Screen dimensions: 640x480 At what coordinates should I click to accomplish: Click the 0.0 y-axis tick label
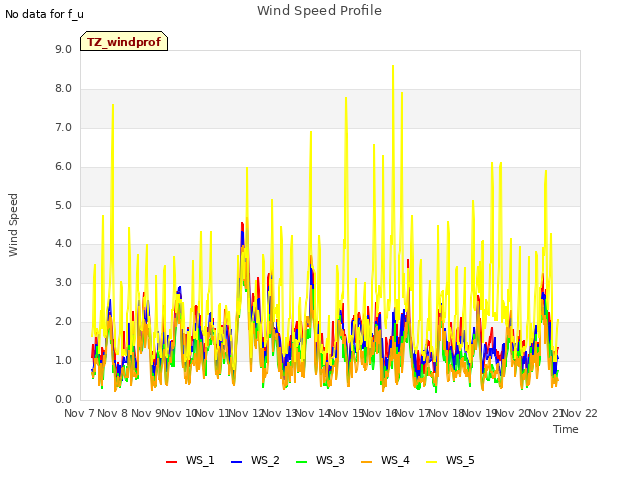point(63,400)
